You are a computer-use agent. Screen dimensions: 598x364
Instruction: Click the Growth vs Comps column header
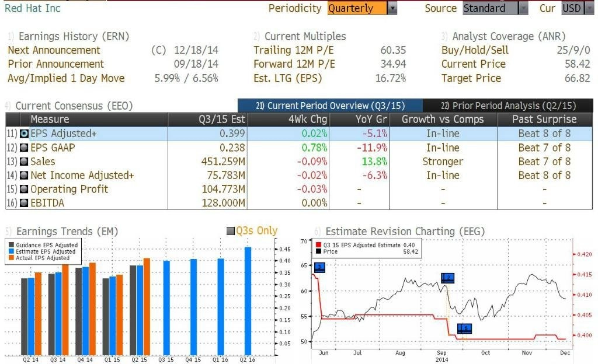pyautogui.click(x=443, y=119)
